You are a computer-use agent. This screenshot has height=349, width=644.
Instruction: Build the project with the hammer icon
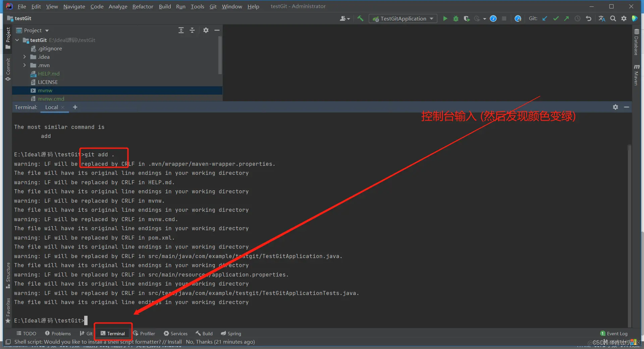click(x=360, y=18)
